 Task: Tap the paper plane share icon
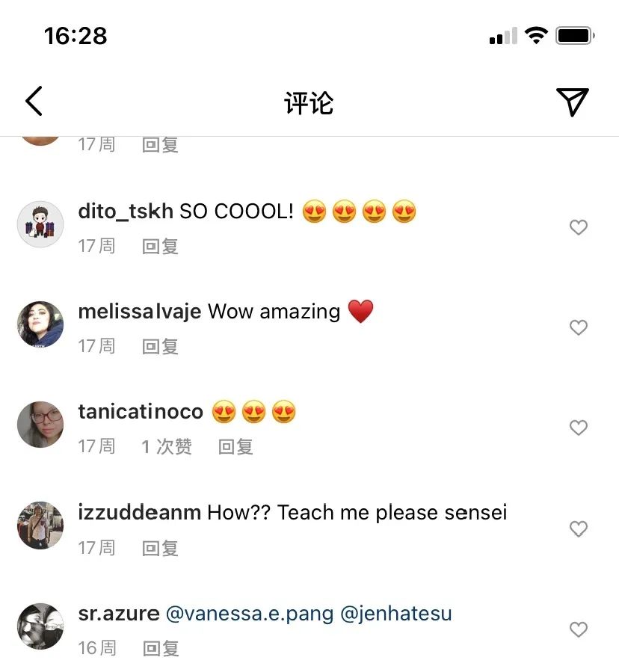point(572,102)
